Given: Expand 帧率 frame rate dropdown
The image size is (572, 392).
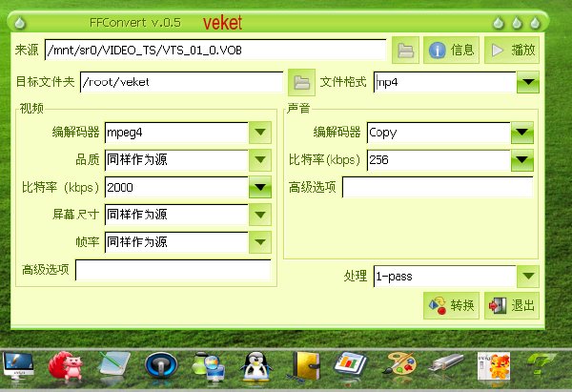Looking at the screenshot, I should (x=260, y=242).
